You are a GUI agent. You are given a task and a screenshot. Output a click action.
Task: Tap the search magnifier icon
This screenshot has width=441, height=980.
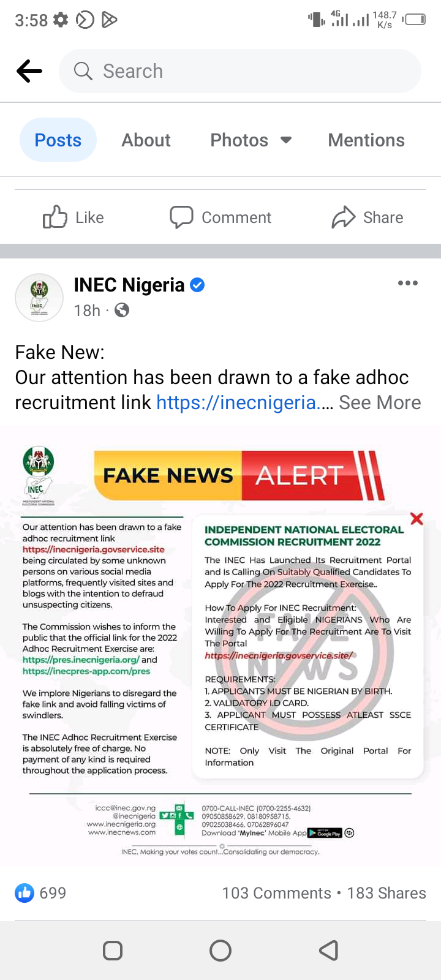(83, 71)
